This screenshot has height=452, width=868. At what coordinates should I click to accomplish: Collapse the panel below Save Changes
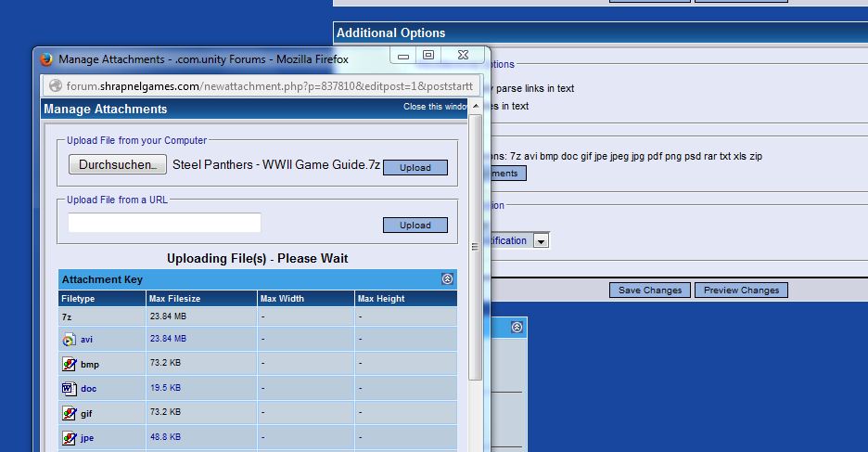[x=517, y=327]
